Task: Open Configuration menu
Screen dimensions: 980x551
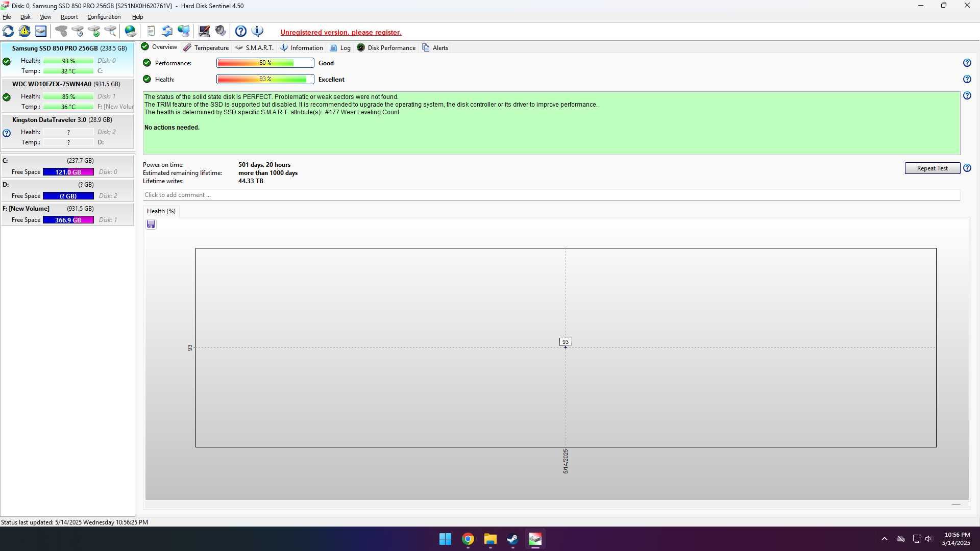Action: click(x=104, y=17)
